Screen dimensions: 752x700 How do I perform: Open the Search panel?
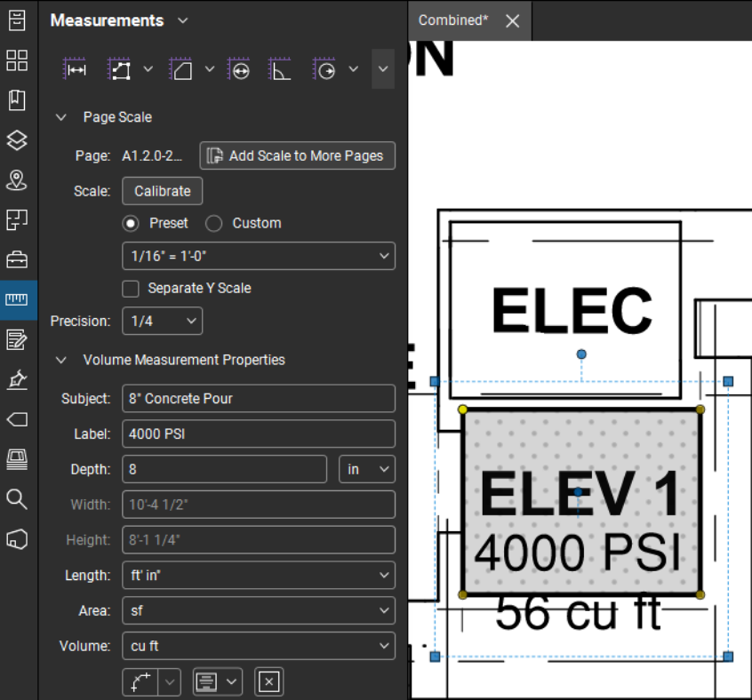tap(17, 499)
